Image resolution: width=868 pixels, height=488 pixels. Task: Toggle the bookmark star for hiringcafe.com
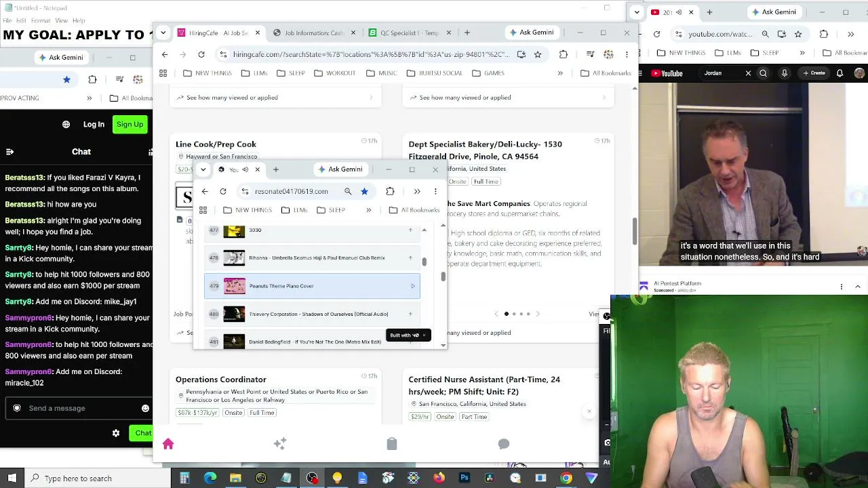pos(538,54)
